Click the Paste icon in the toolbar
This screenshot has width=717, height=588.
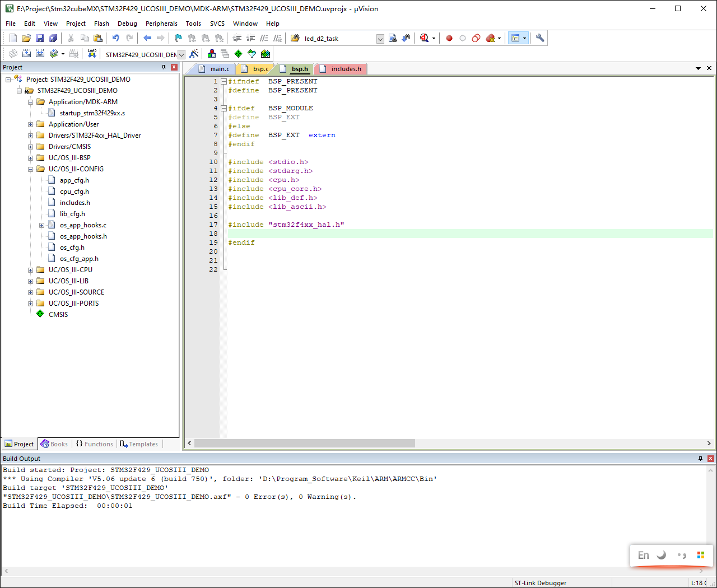[98, 38]
